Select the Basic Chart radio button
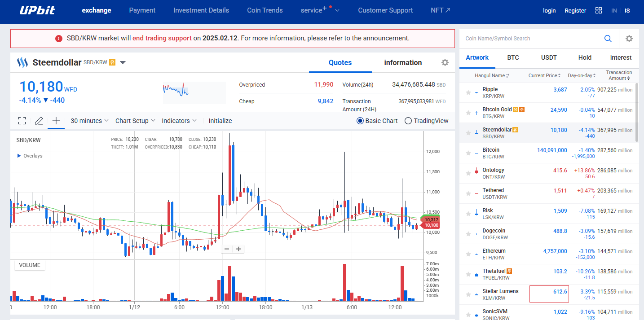The width and height of the screenshot is (644, 320). pos(360,121)
